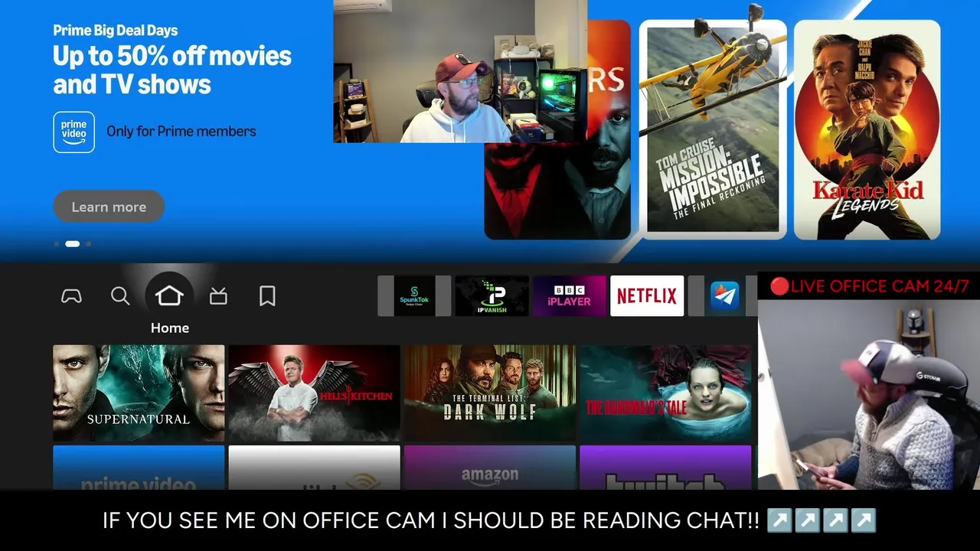980x551 pixels.
Task: Click the 'Prime Big Deal Days' text
Action: (115, 31)
